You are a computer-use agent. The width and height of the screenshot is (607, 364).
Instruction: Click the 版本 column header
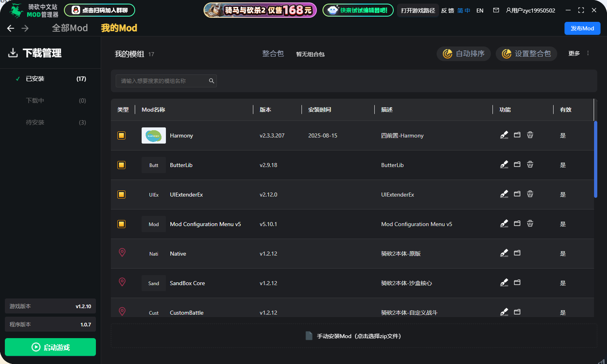pyautogui.click(x=265, y=110)
